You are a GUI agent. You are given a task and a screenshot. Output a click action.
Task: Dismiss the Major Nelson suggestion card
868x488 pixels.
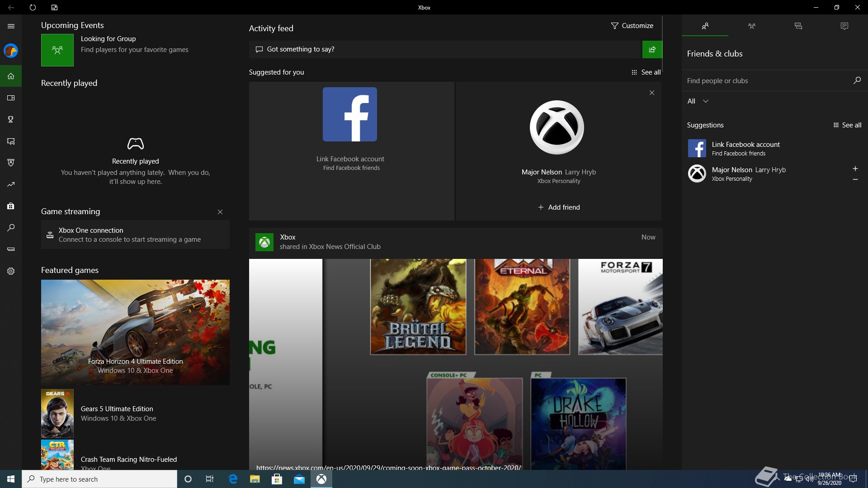[651, 93]
